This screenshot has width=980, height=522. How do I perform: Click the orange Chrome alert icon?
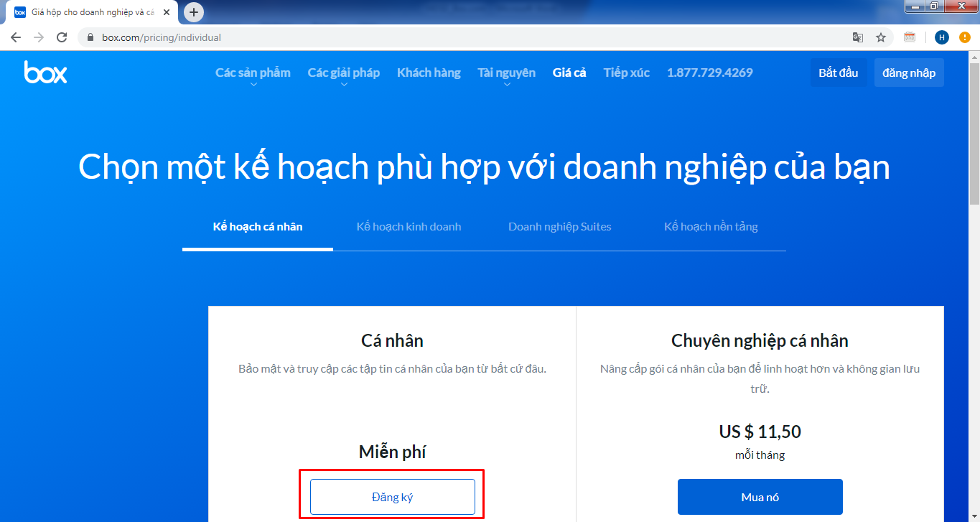(x=965, y=37)
